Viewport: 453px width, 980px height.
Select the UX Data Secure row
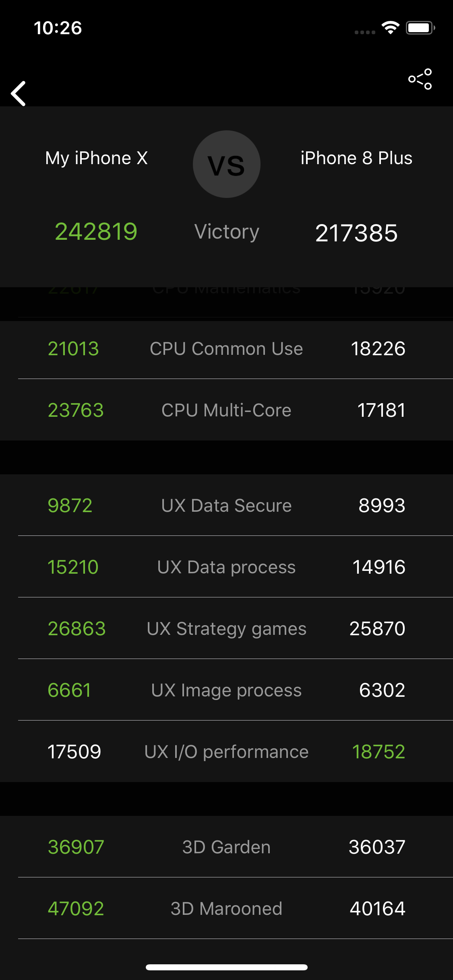click(227, 505)
